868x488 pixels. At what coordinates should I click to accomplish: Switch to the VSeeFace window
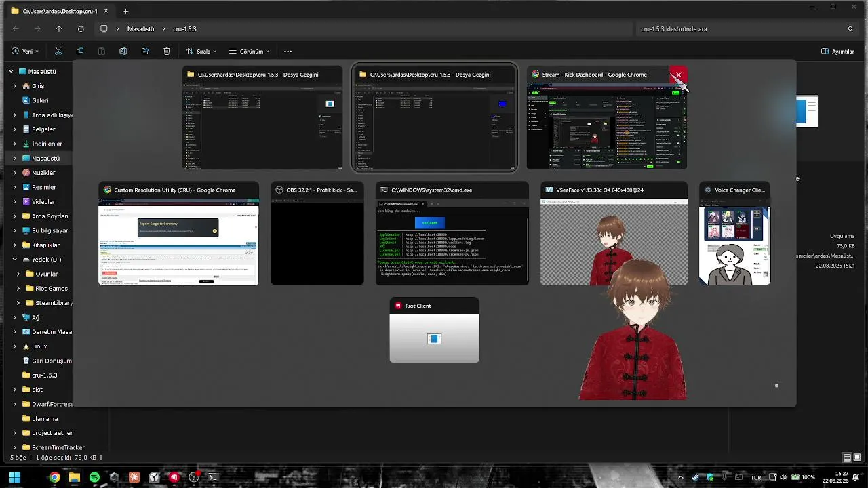click(614, 233)
